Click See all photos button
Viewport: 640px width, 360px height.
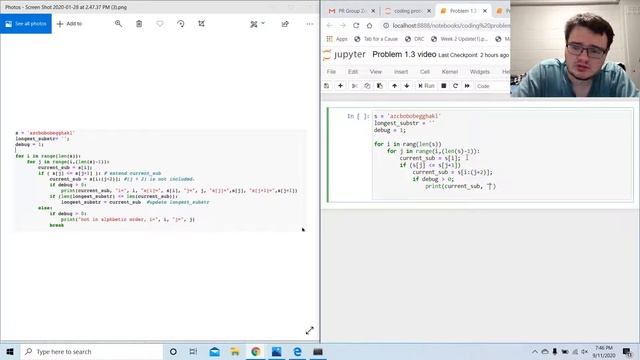[x=26, y=24]
